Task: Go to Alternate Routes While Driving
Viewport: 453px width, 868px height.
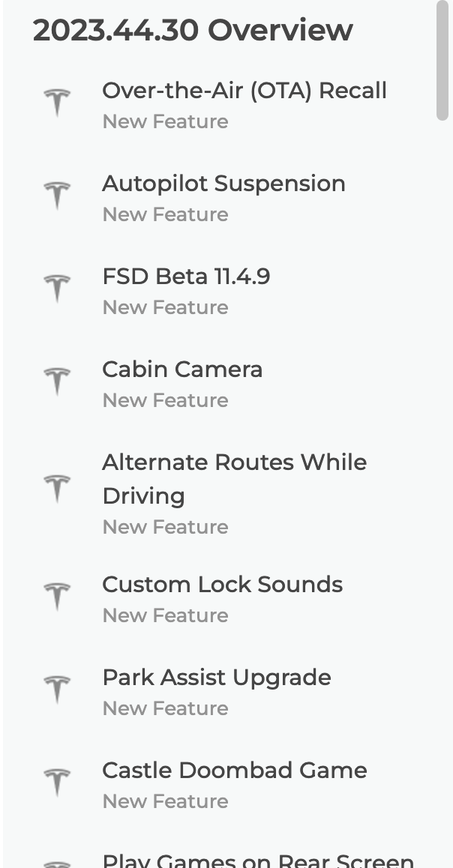Action: pos(234,478)
